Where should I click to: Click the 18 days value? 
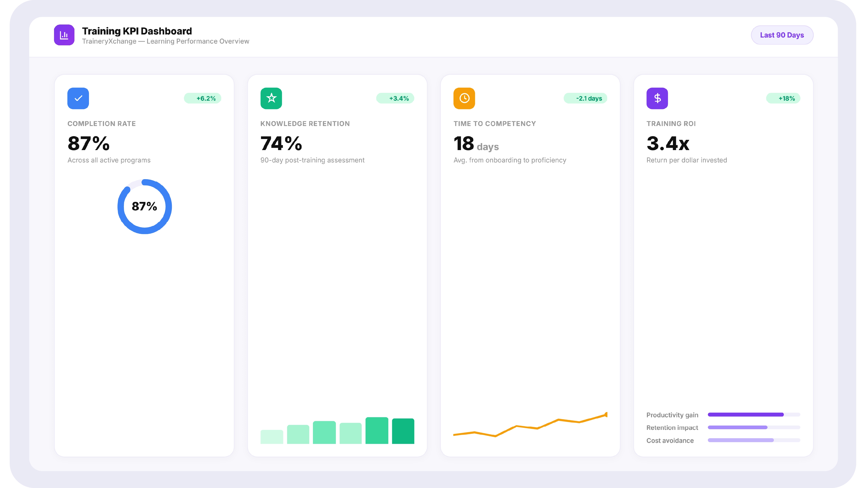tap(476, 144)
